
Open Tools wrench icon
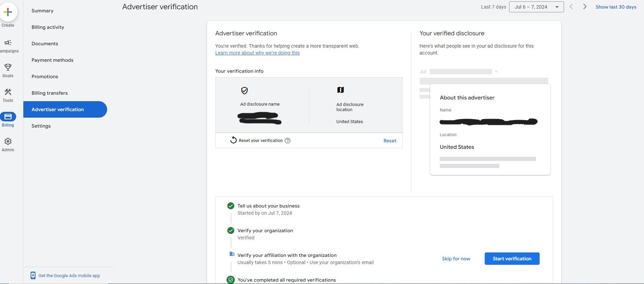coord(8,92)
